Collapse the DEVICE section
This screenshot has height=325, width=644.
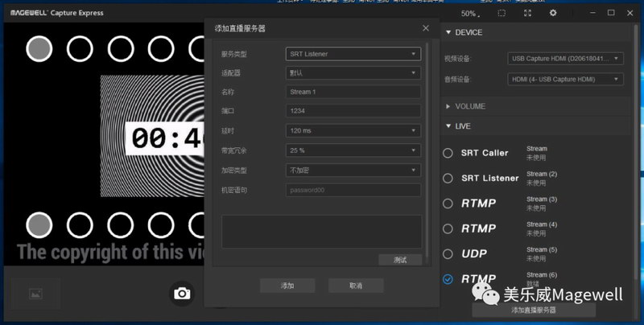point(449,33)
